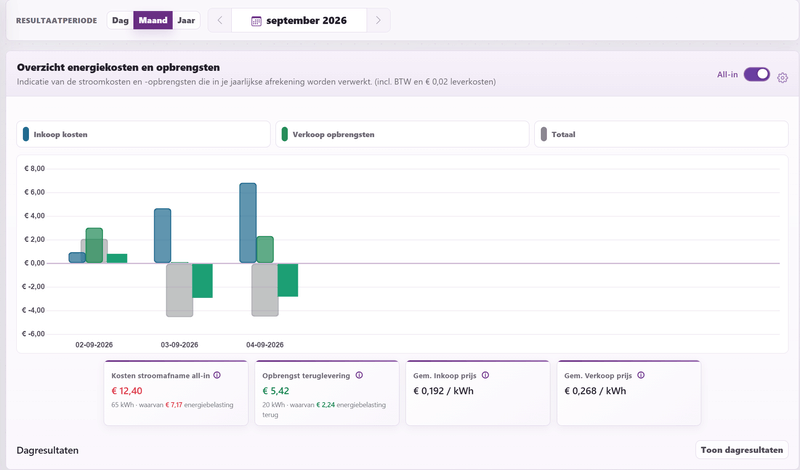Viewport: 800px width, 470px height.
Task: Show info for Kosten stroomafname all-in
Action: coord(217,375)
